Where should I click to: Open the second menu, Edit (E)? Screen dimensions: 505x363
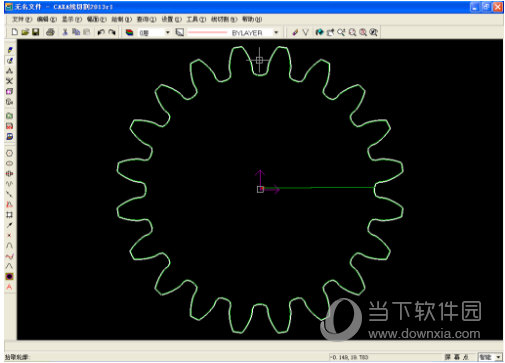pos(47,19)
